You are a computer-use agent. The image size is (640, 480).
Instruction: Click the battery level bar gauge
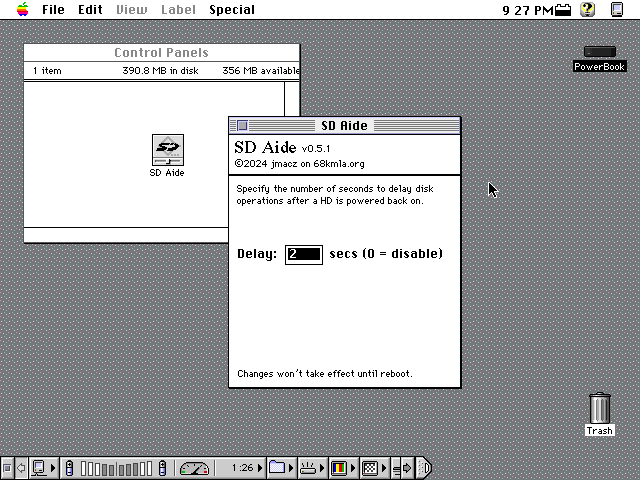point(116,469)
